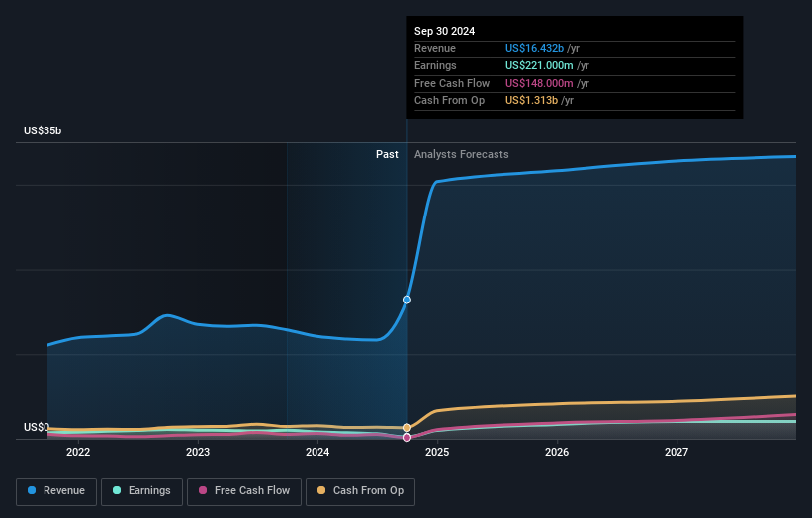Click the Free Cash Flow label in tooltip
This screenshot has height=518, width=812.
452,83
